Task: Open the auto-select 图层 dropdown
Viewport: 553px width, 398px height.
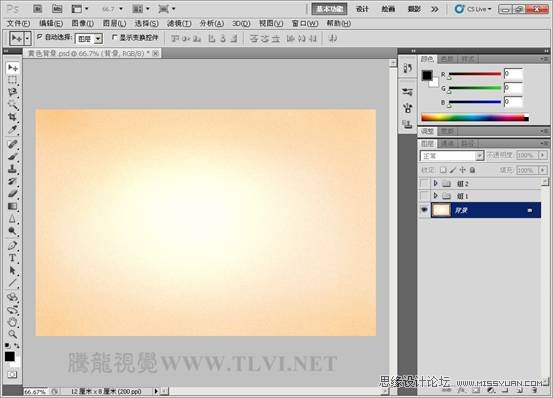Action: 89,39
